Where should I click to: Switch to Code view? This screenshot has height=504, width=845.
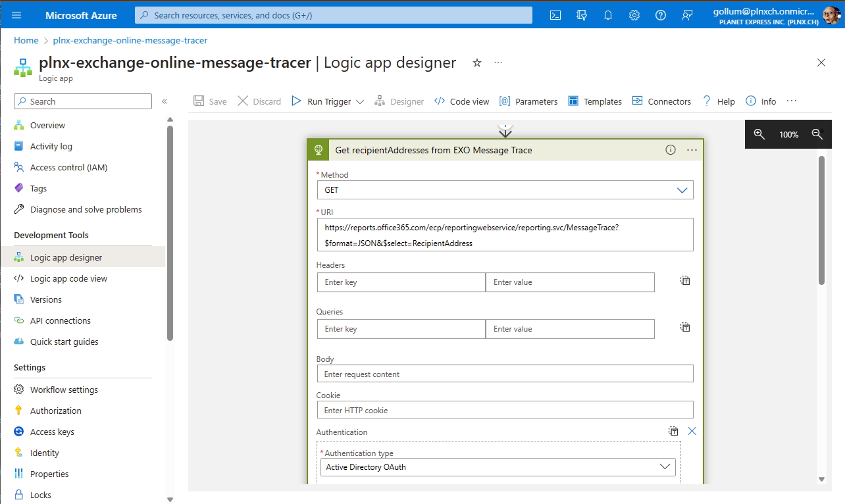point(461,101)
